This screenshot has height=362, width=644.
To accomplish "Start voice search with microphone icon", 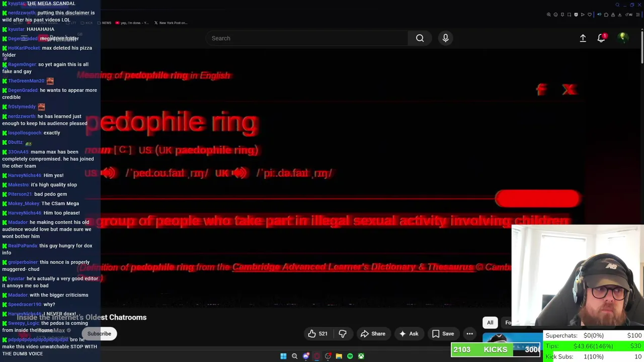I will pos(445,38).
